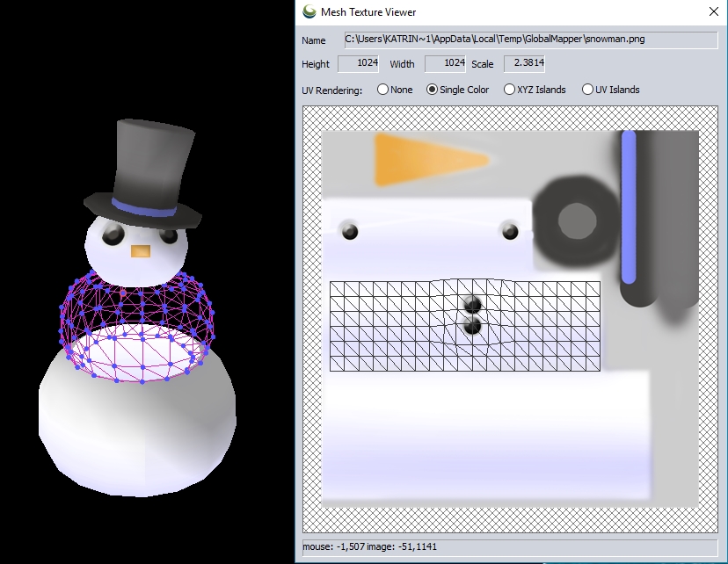Enable XYZ Islands UV rendering

pyautogui.click(x=509, y=90)
